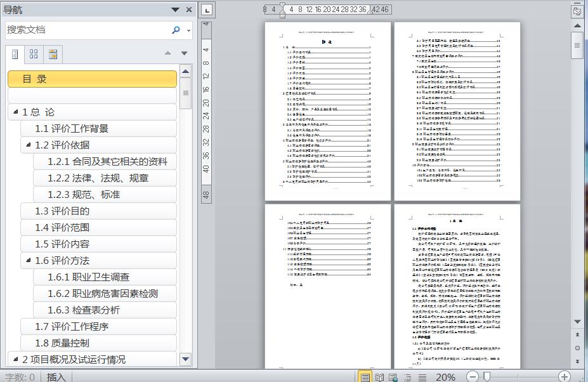
Task: Toggle 插入 insert mode in status bar
Action: point(56,377)
